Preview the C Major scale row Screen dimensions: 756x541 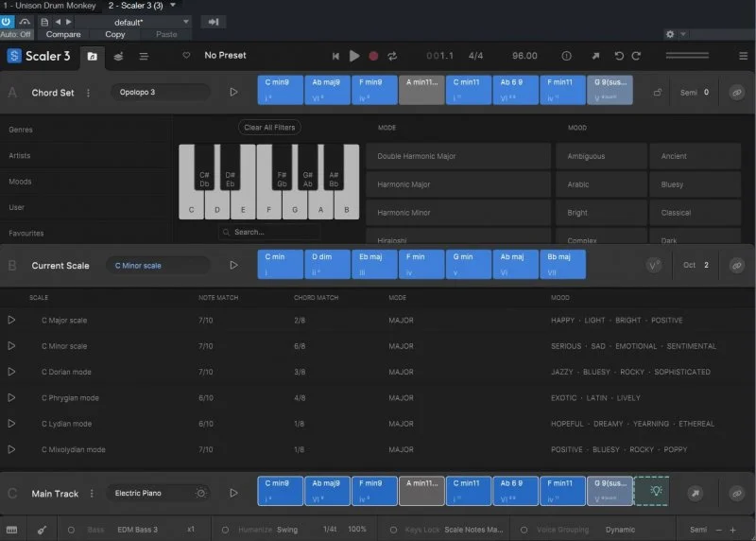(x=11, y=320)
